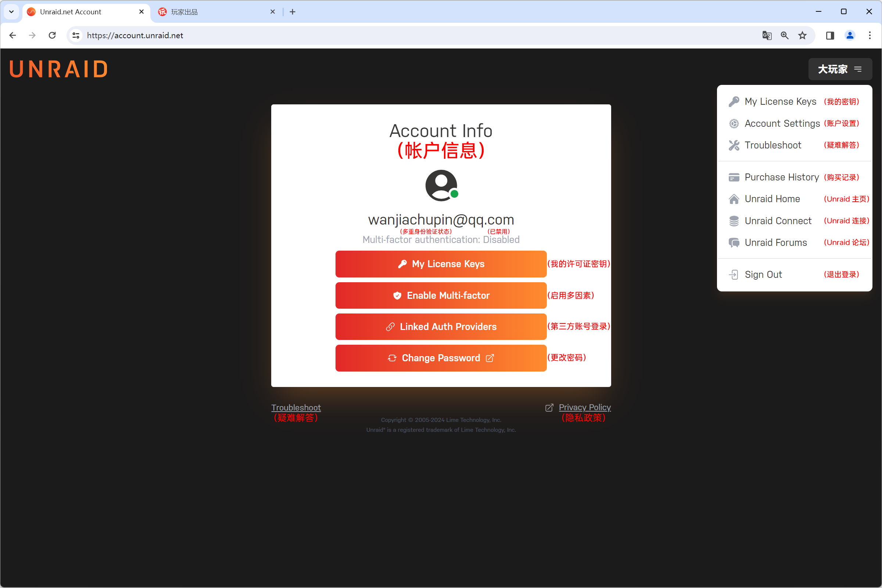Click the exit icon beside Sign Out
This screenshot has width=882, height=588.
tap(734, 275)
